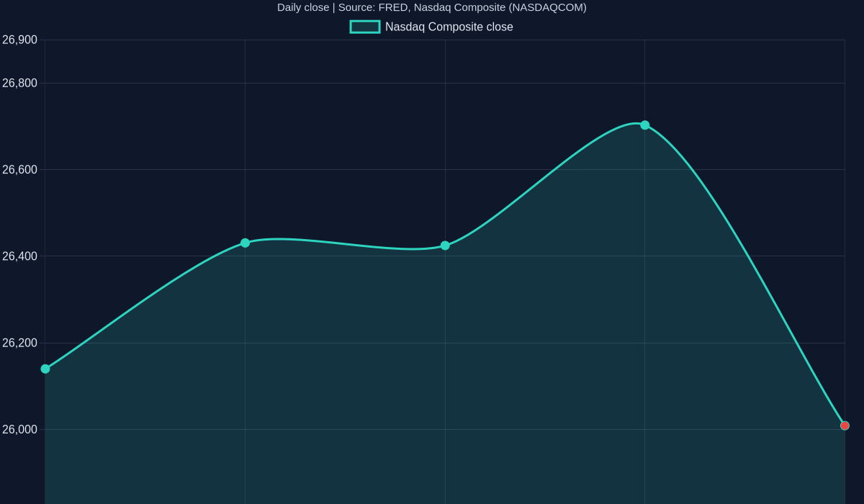
Task: Click the 'Nasdaq Composite close' legend label
Action: (449, 27)
